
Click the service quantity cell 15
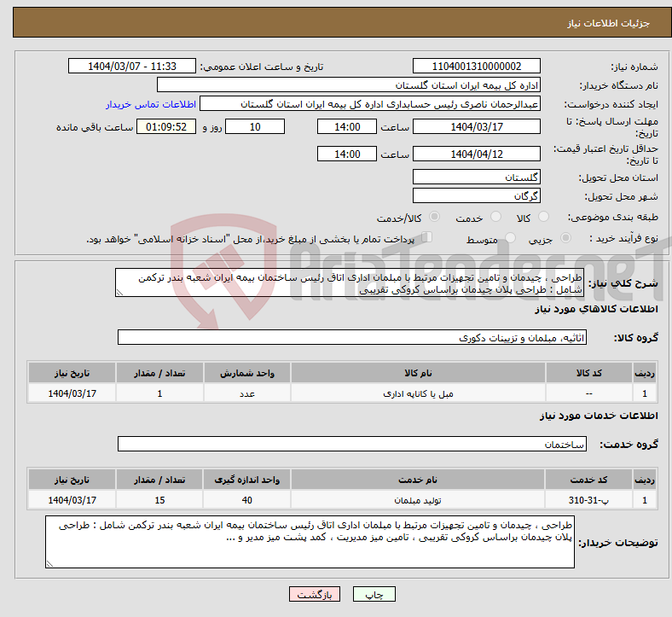coord(159,500)
